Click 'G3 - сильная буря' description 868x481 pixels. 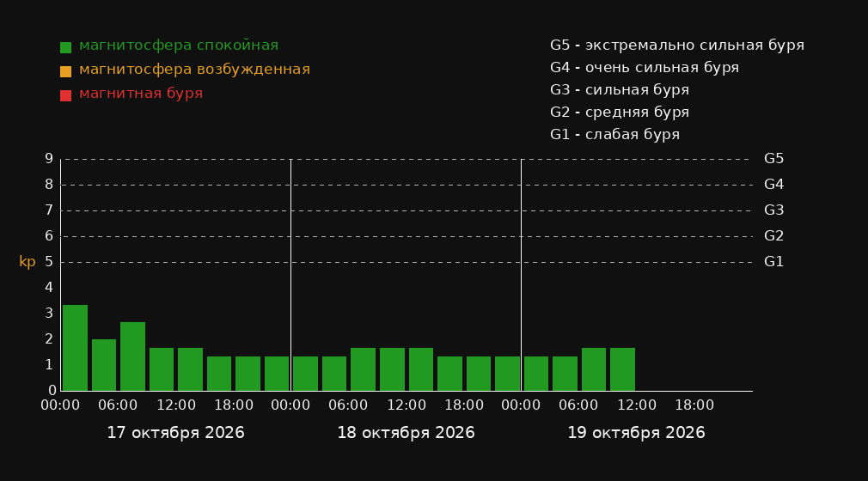coord(620,89)
